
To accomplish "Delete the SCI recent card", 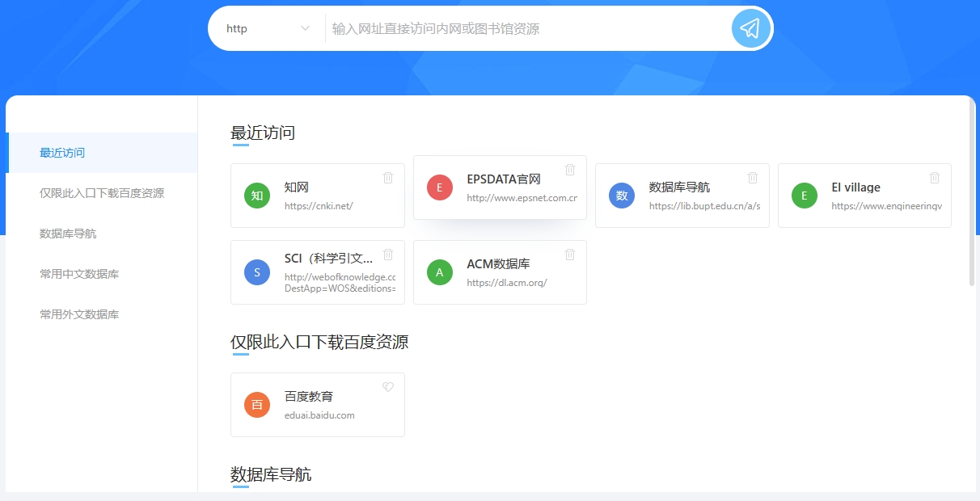I will click(388, 255).
